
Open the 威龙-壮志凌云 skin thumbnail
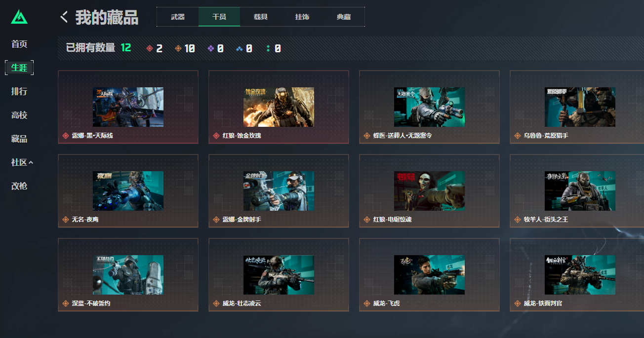click(x=279, y=275)
